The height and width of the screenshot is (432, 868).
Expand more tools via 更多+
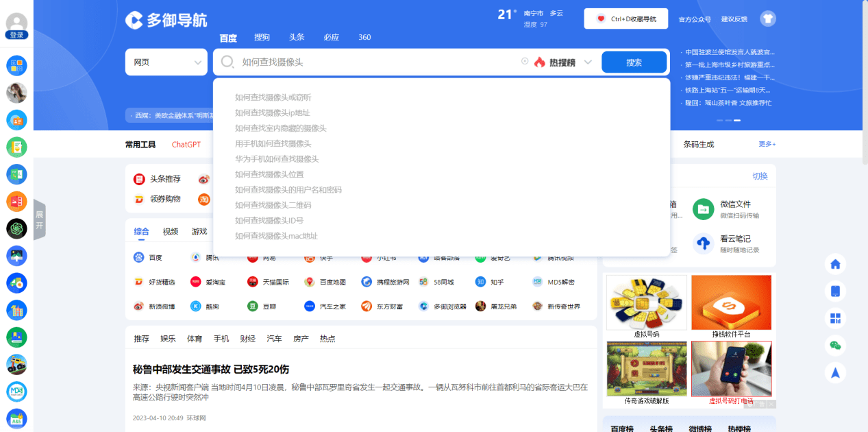[x=767, y=145]
